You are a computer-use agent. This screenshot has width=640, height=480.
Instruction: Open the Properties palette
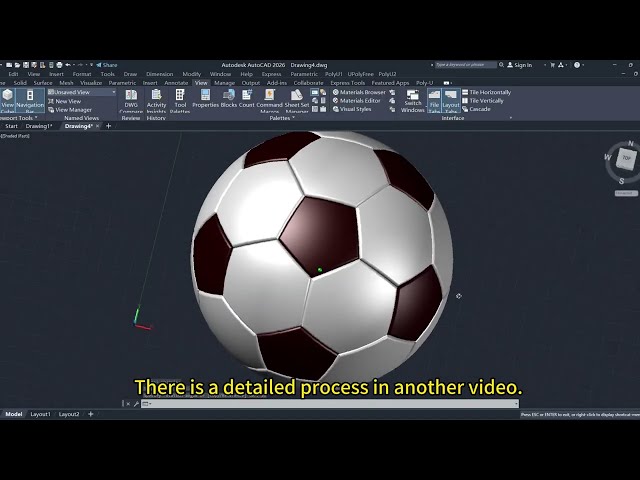coord(206,99)
